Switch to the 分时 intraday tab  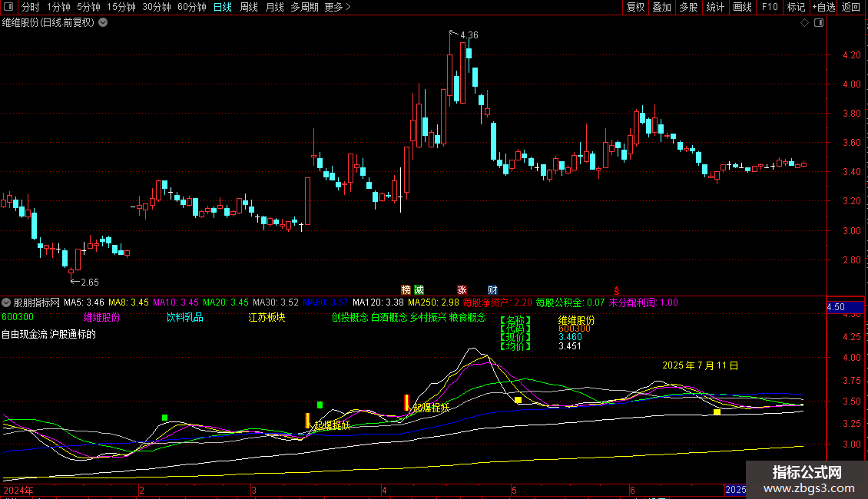coord(30,8)
